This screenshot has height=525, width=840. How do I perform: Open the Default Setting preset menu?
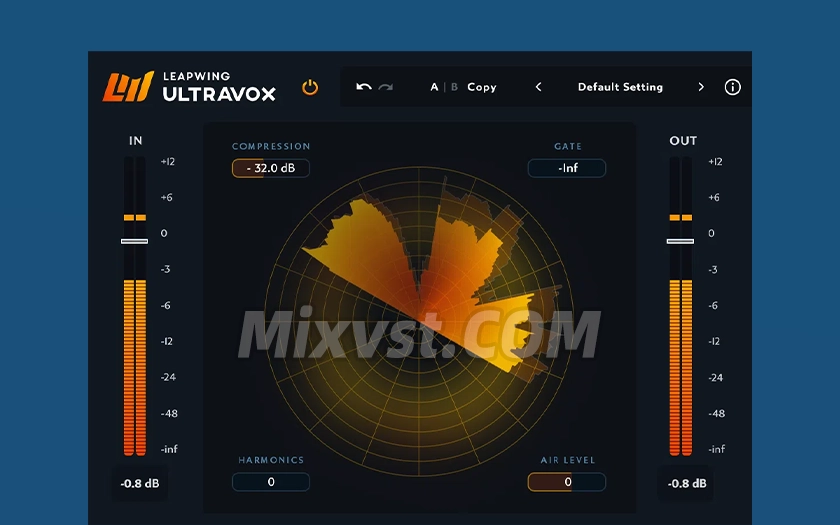coord(620,87)
